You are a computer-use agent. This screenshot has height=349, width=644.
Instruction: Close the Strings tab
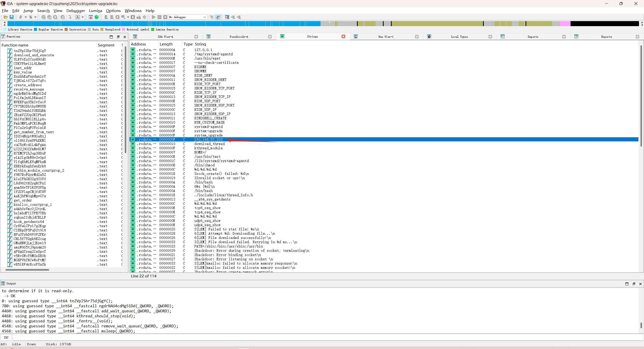[343, 37]
